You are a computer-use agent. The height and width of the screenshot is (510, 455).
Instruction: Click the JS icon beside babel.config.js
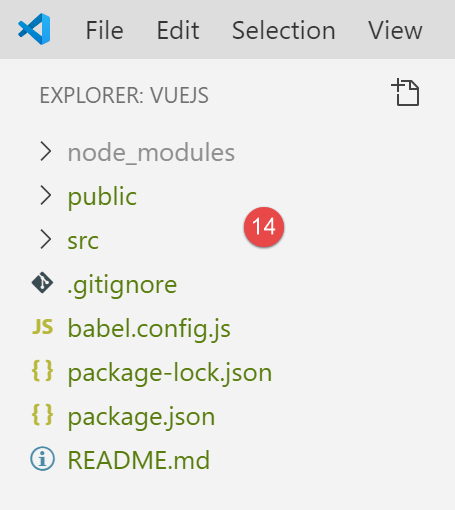click(42, 327)
